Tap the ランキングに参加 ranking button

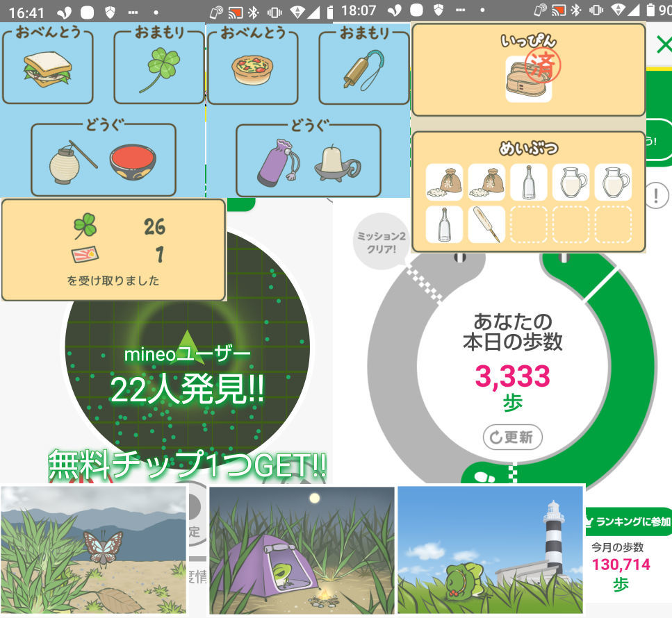[x=629, y=521]
